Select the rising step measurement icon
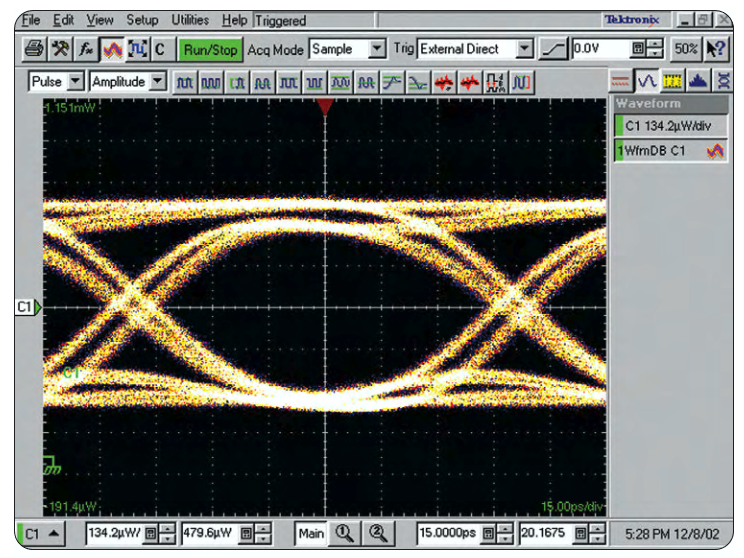This screenshot has width=744, height=558. [x=392, y=83]
